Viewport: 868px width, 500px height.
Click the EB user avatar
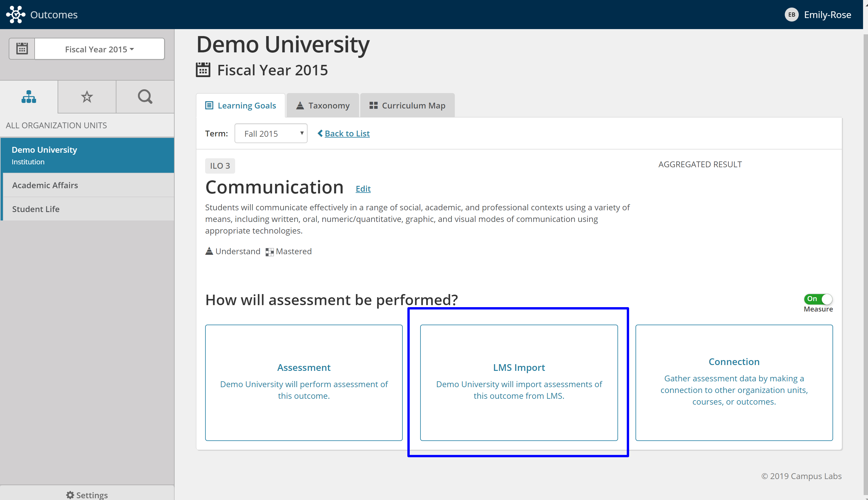coord(791,15)
